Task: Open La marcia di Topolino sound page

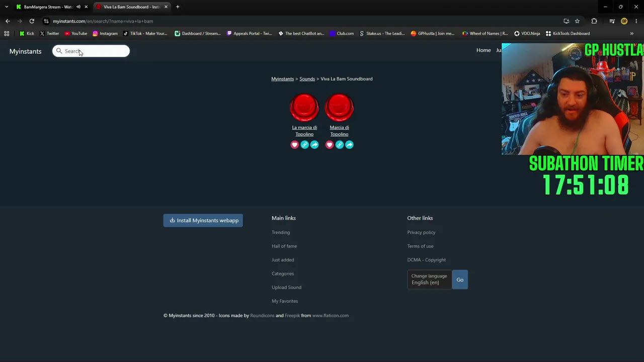Action: [304, 131]
